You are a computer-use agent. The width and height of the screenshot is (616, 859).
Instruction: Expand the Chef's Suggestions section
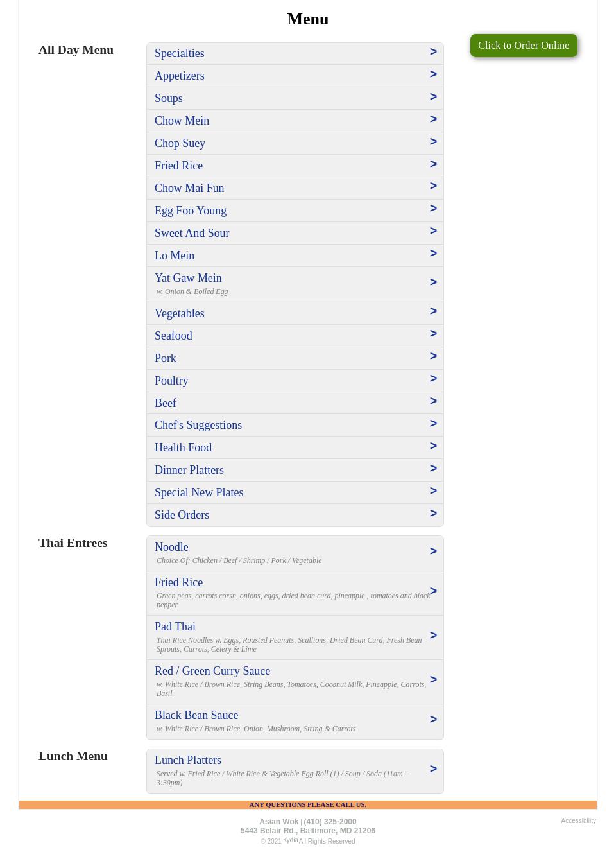[x=198, y=425]
